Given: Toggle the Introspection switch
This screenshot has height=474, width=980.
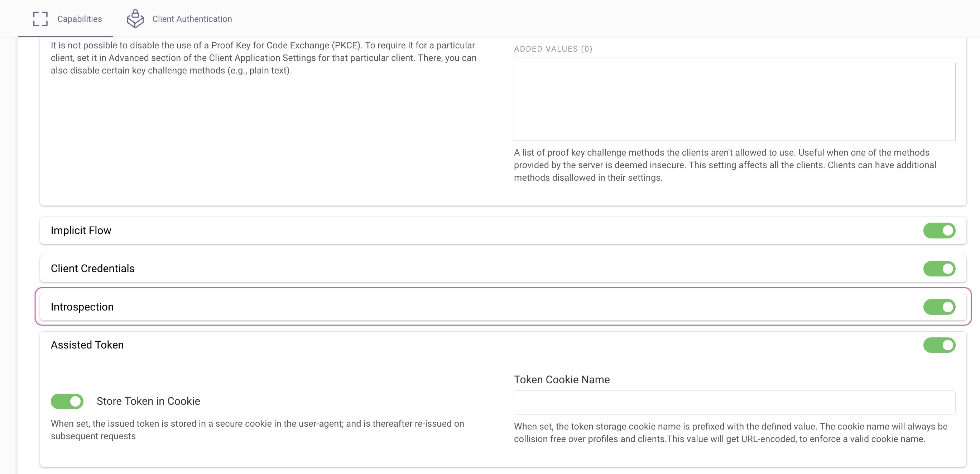Looking at the screenshot, I should [x=939, y=307].
